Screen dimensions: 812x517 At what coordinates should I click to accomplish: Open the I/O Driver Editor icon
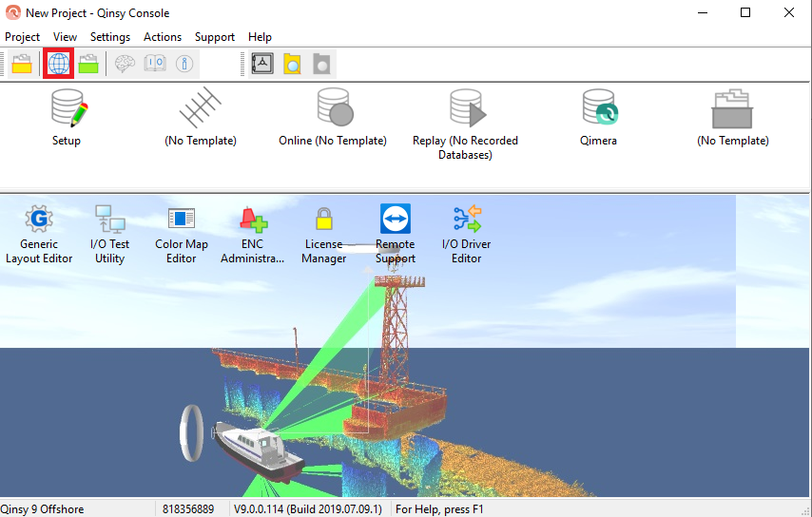pos(467,219)
